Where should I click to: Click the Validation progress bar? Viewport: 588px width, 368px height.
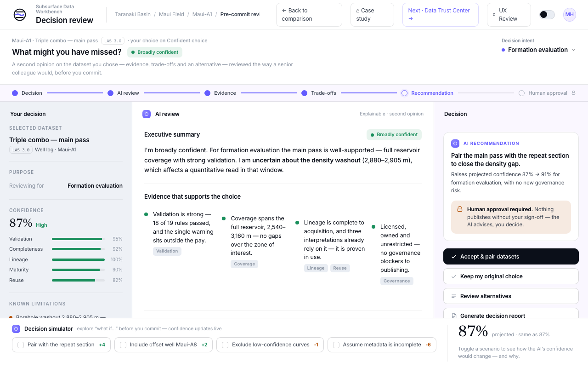78,239
